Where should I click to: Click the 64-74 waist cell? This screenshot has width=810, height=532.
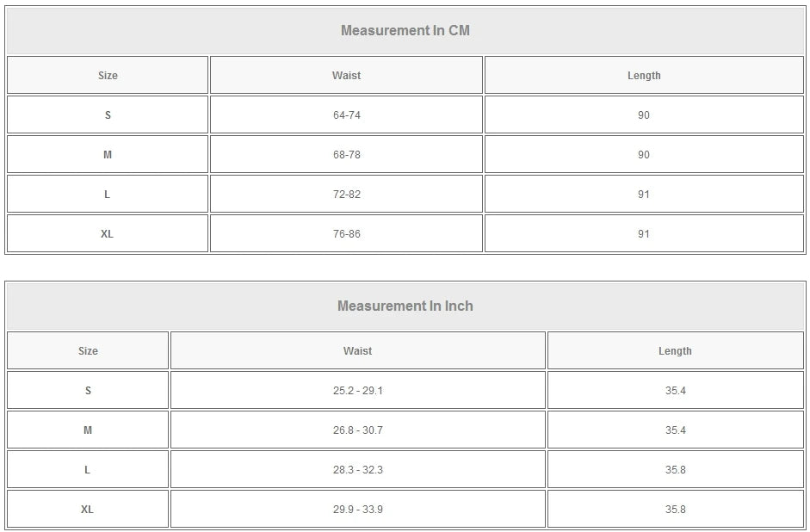pyautogui.click(x=346, y=115)
